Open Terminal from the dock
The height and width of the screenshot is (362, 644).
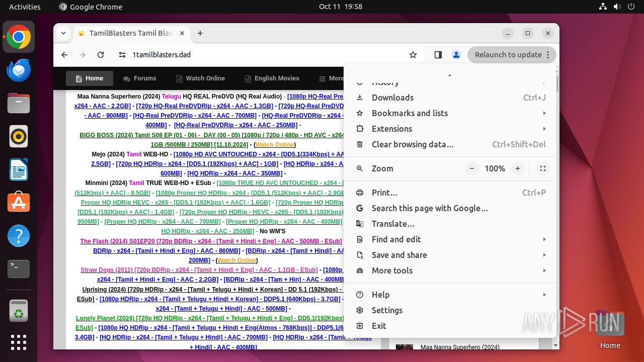point(19,269)
